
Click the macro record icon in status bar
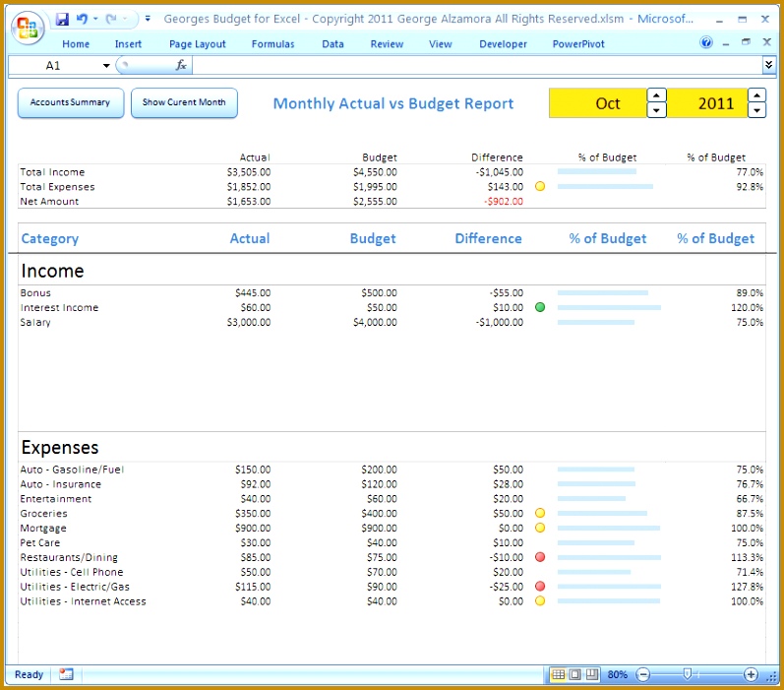[x=66, y=674]
